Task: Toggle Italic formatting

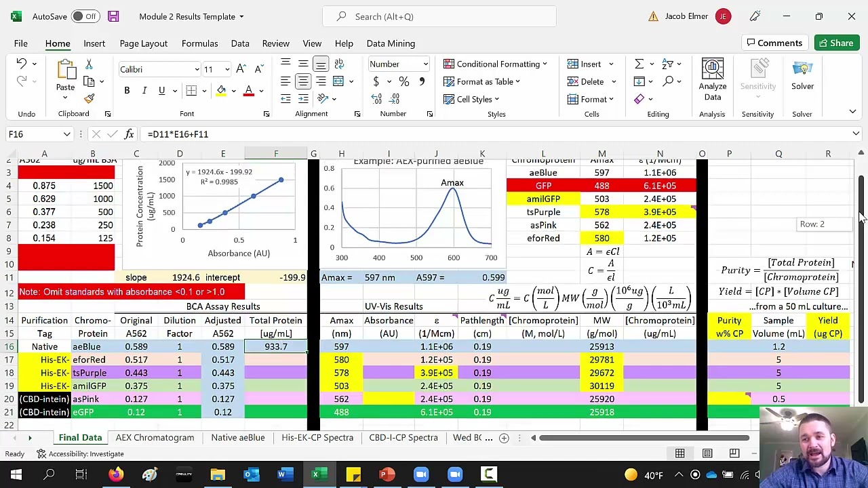Action: pos(144,91)
